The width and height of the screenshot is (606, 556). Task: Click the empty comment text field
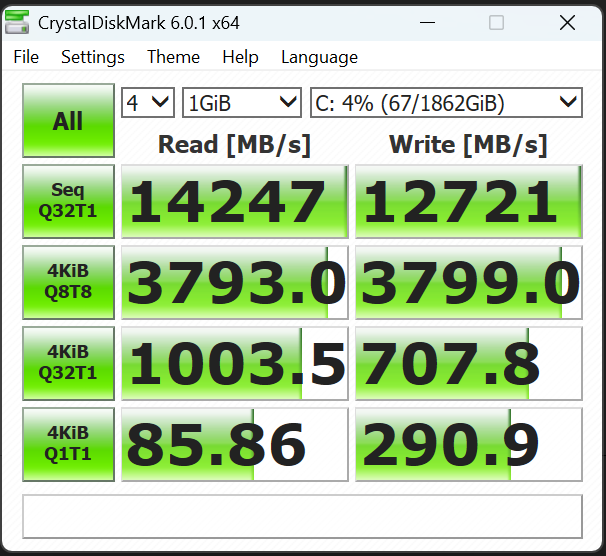302,516
